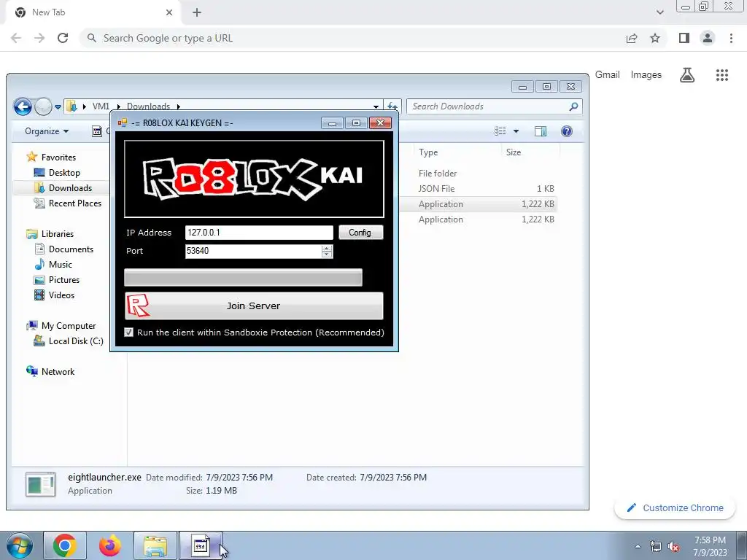The height and width of the screenshot is (560, 747).
Task: Open the Config button next to IP Address
Action: coord(360,233)
